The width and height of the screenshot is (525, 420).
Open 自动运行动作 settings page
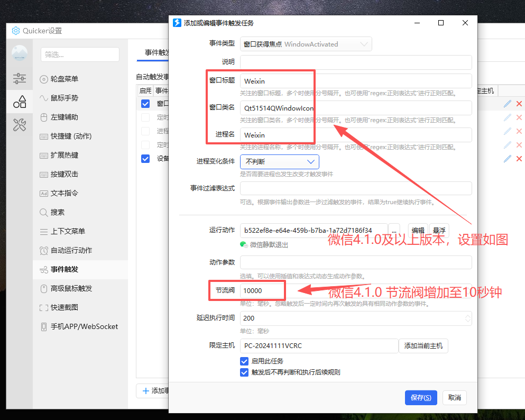pos(80,251)
